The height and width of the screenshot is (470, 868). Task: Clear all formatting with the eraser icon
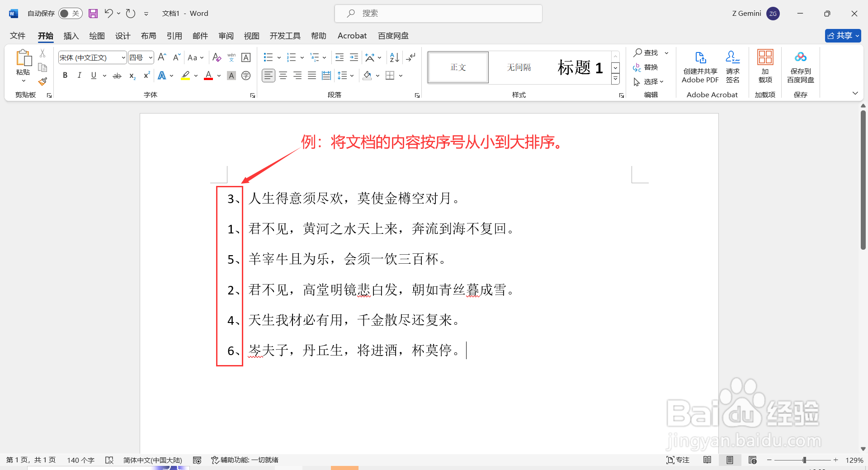pyautogui.click(x=217, y=57)
